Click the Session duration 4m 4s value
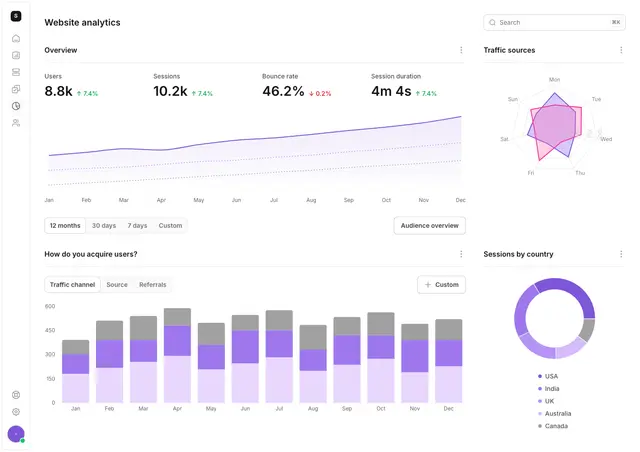 [391, 91]
